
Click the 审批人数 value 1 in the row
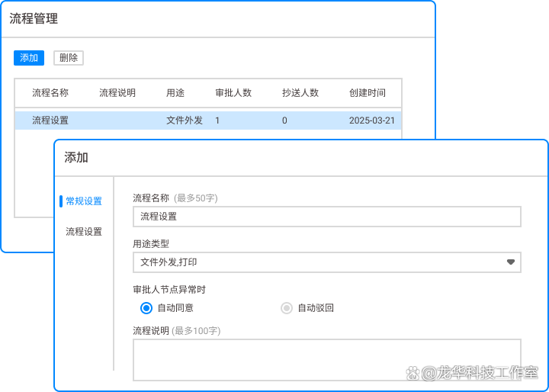pyautogui.click(x=217, y=120)
